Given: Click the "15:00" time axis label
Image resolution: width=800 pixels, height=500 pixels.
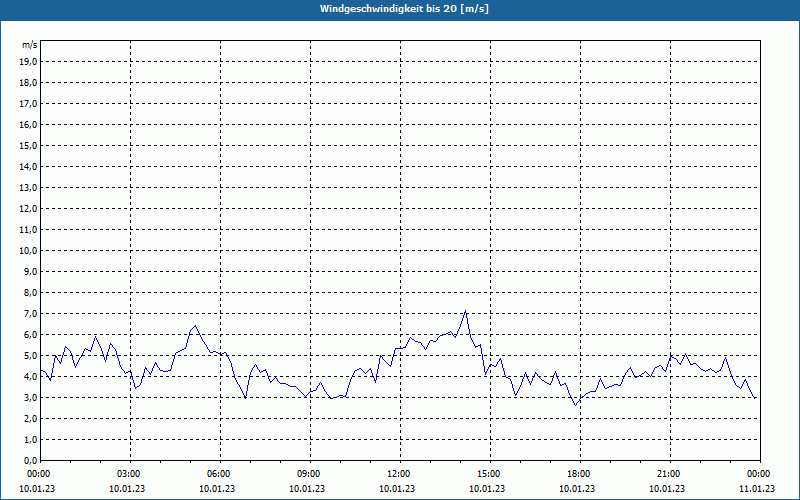Looking at the screenshot, I should pos(490,474).
